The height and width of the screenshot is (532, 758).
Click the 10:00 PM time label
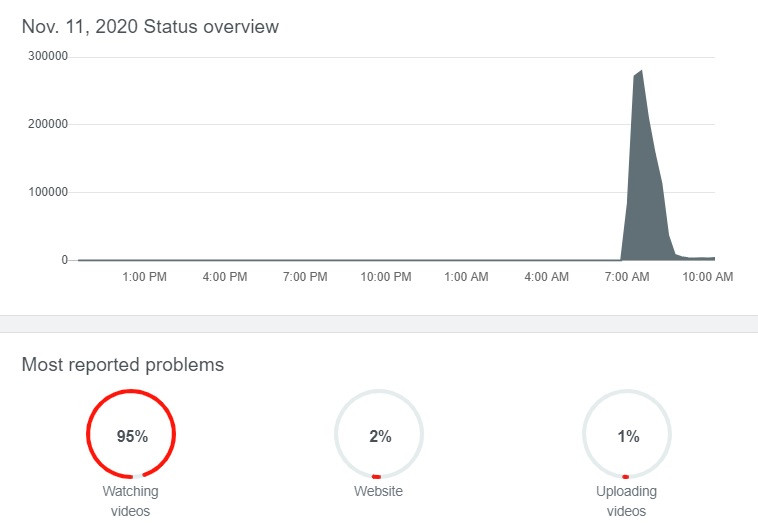[x=386, y=277]
